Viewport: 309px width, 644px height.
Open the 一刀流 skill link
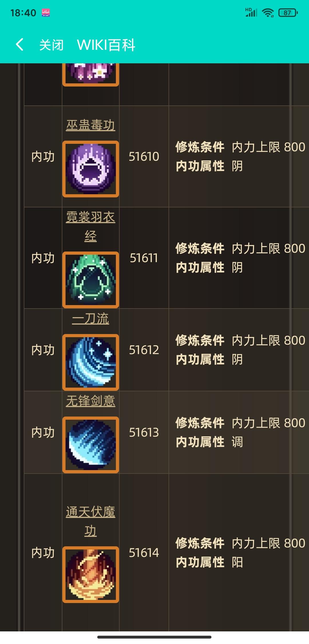[x=91, y=319]
